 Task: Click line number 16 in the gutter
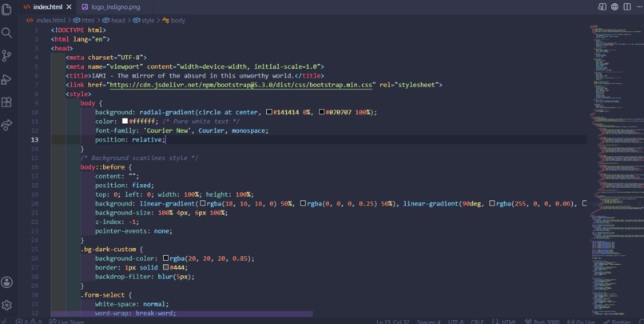[x=34, y=167]
